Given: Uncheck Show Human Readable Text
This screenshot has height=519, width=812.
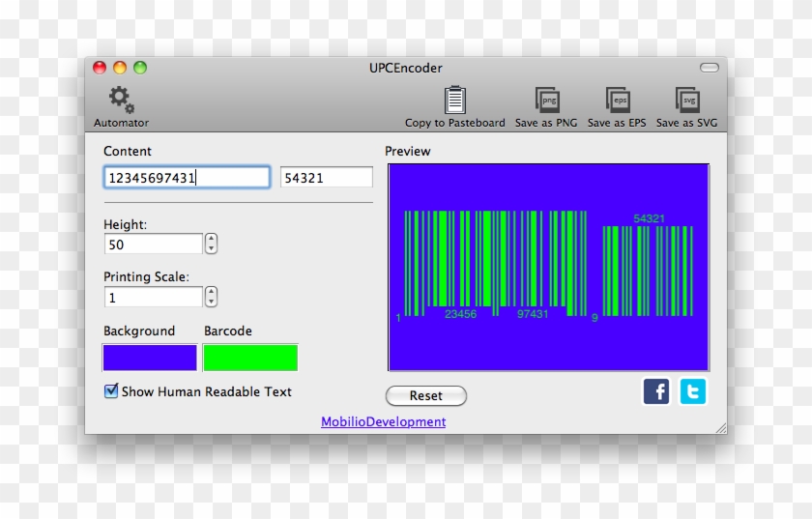Looking at the screenshot, I should tap(111, 390).
